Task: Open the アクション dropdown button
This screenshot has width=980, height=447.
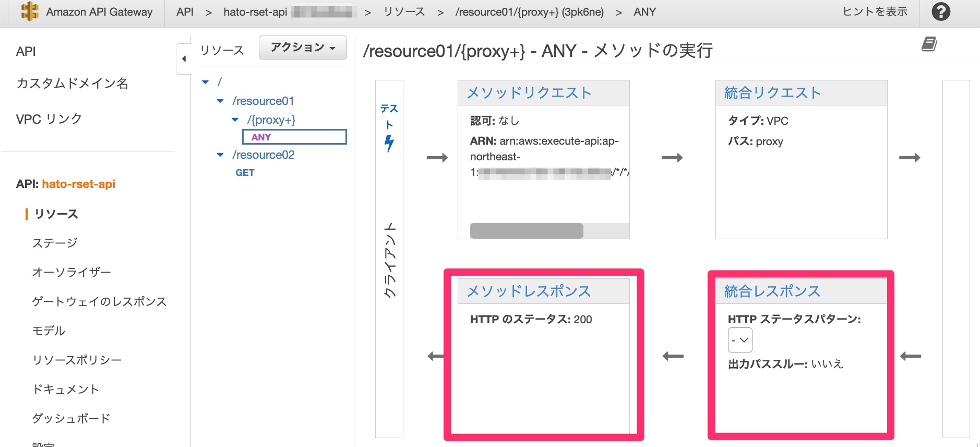Action: pos(303,48)
